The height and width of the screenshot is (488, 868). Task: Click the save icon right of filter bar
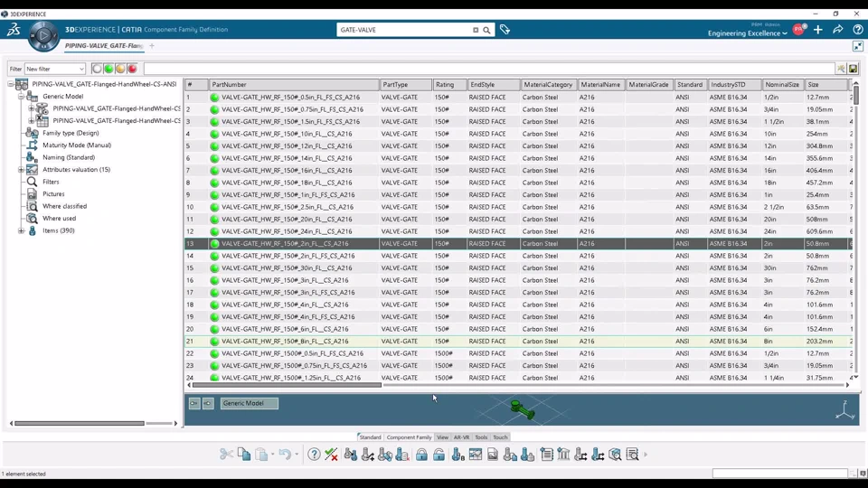853,69
